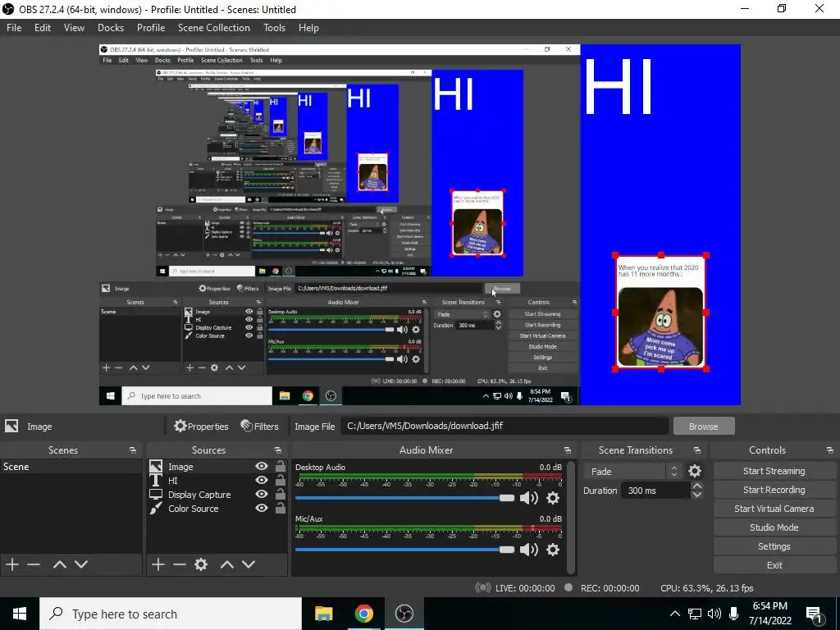Image resolution: width=840 pixels, height=630 pixels.
Task: Open the View menu
Action: tap(74, 28)
